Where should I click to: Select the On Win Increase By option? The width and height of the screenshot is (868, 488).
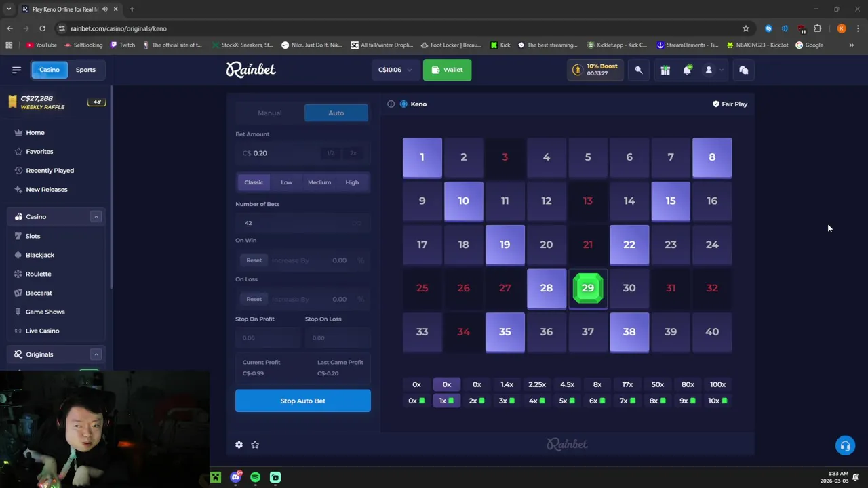coord(290,260)
